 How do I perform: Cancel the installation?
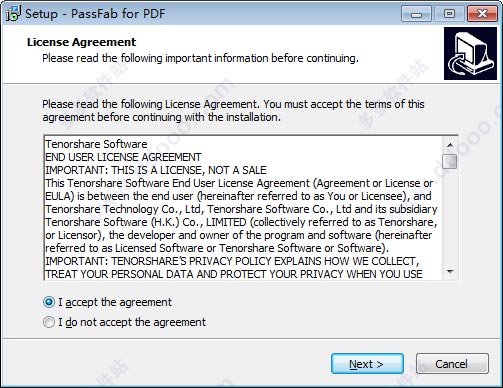[452, 364]
